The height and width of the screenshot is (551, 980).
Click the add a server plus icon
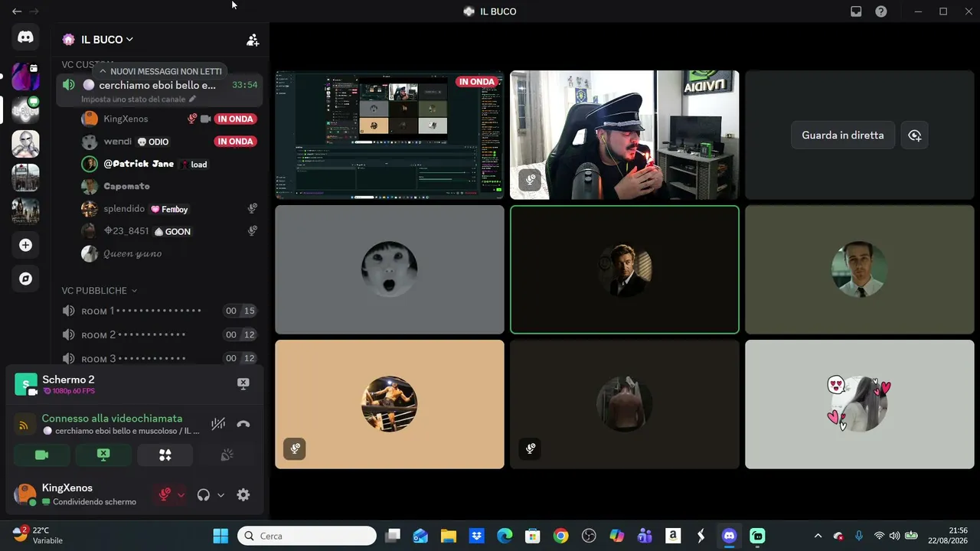pos(25,245)
